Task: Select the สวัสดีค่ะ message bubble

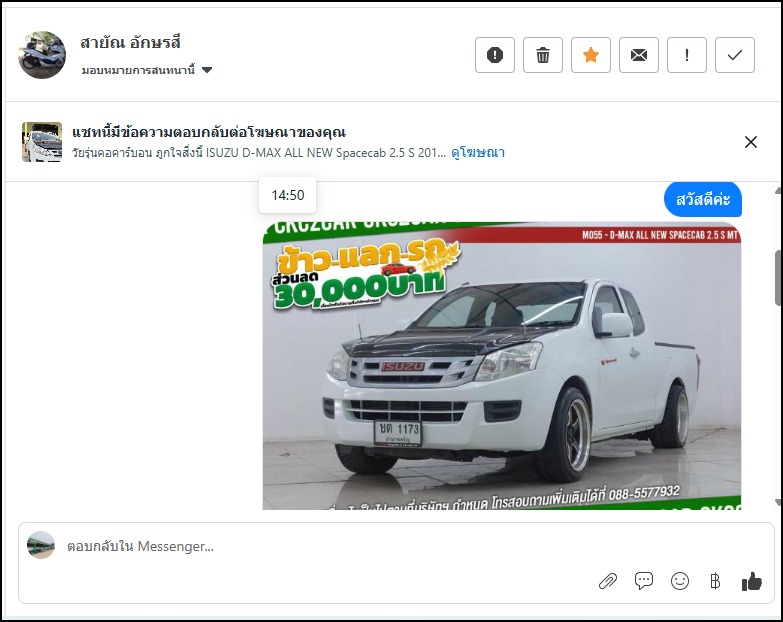Action: coord(703,200)
